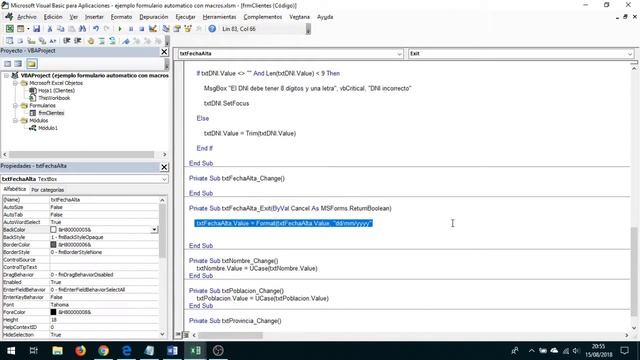Collapse the Formularios folder
The width and height of the screenshot is (640, 360).
[15, 105]
